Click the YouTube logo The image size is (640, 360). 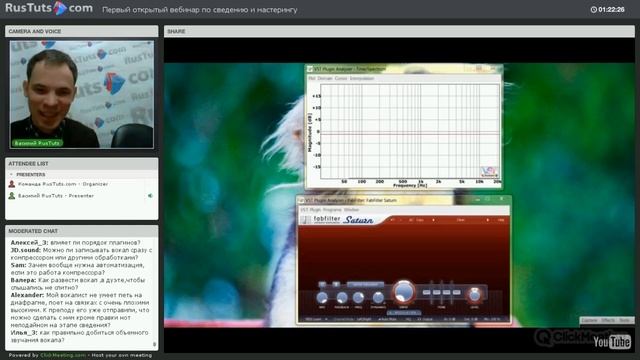tap(611, 342)
